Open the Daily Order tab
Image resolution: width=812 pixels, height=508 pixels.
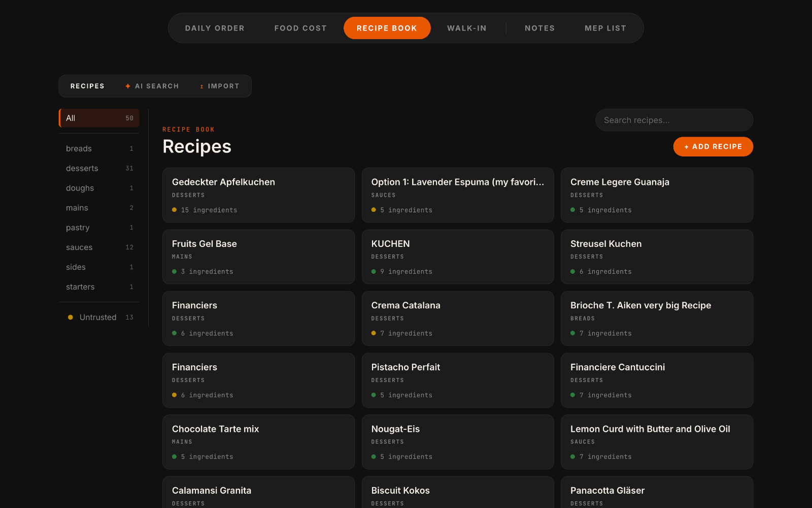tap(215, 28)
